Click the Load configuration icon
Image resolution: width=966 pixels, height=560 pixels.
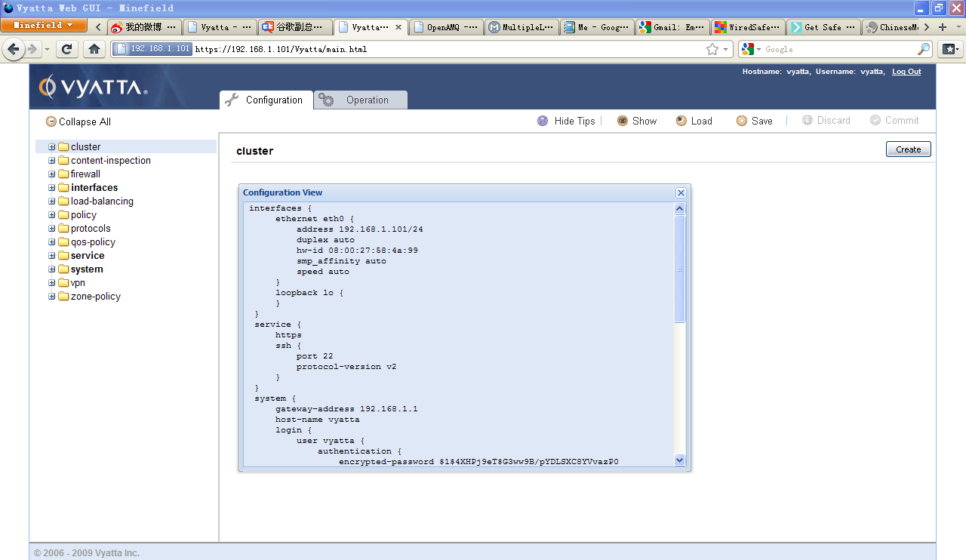point(681,121)
